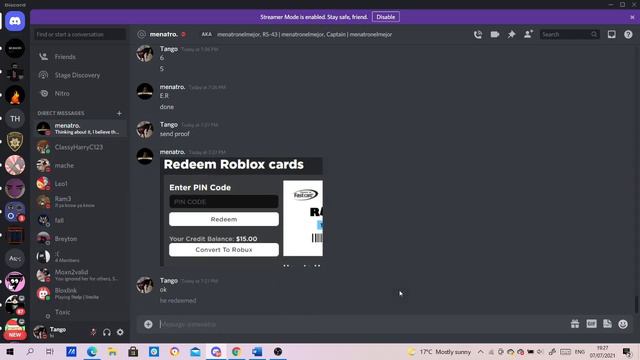This screenshot has width=640, height=360.
Task: Click Tango username above 'send proof'
Action: point(169,124)
